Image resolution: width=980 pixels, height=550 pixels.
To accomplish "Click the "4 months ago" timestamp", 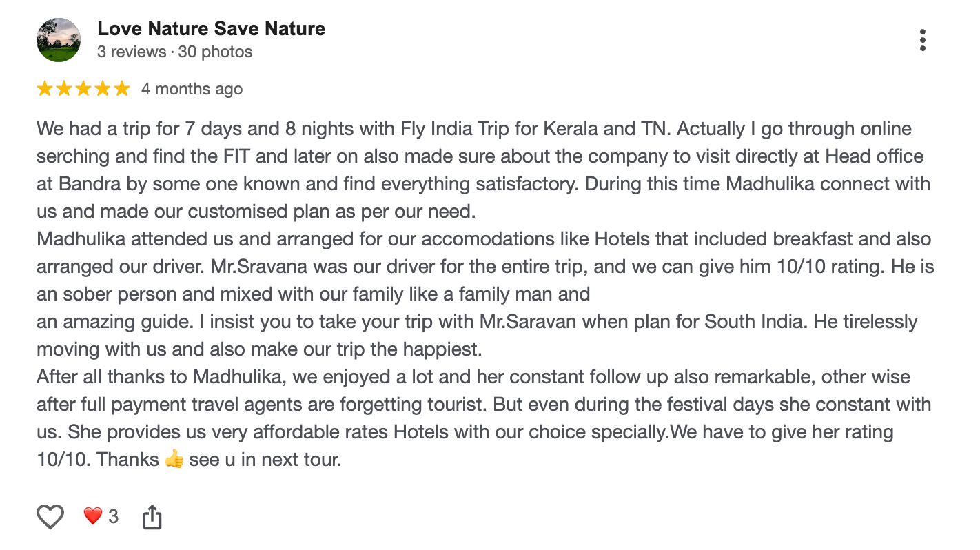I will pyautogui.click(x=192, y=89).
